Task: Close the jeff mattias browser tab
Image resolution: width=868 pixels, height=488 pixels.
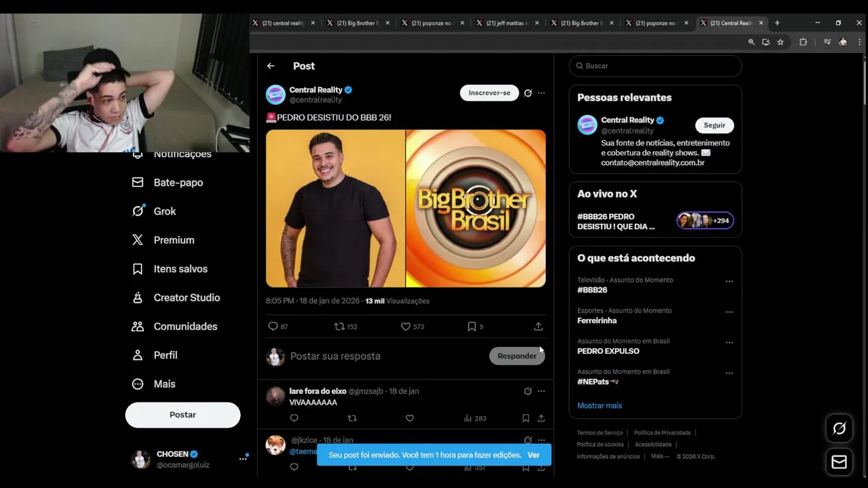Action: [x=537, y=23]
